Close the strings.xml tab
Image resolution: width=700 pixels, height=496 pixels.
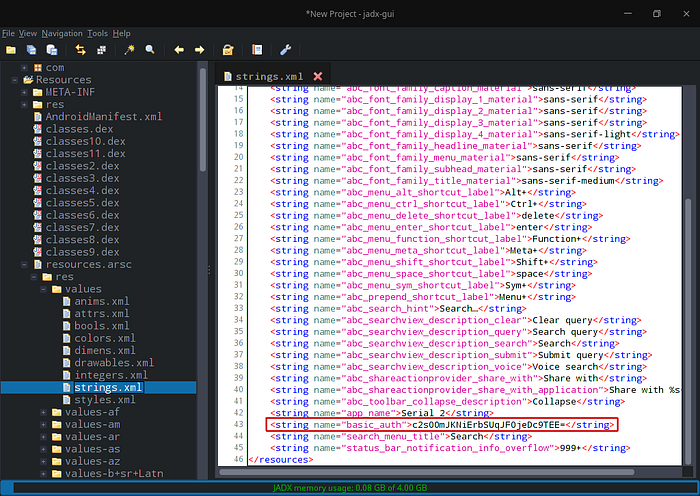pyautogui.click(x=318, y=76)
